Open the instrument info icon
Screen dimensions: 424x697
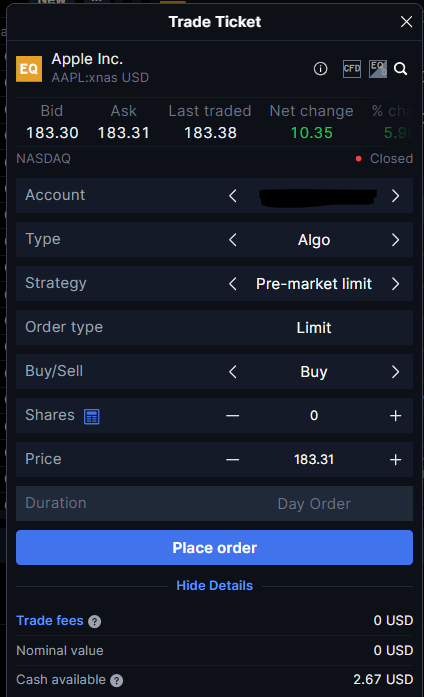coord(320,69)
